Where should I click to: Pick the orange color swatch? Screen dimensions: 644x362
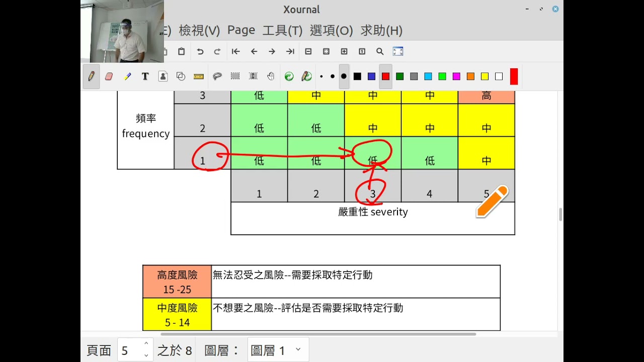click(470, 76)
